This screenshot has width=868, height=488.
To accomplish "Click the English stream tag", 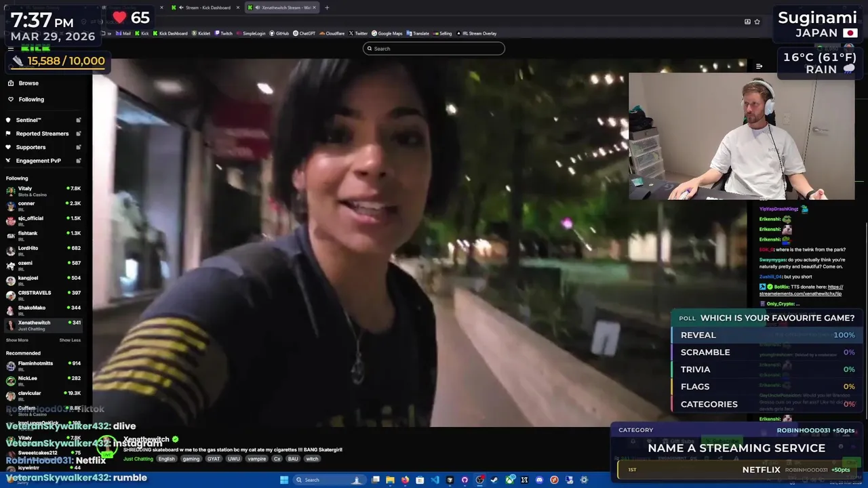I will (166, 459).
